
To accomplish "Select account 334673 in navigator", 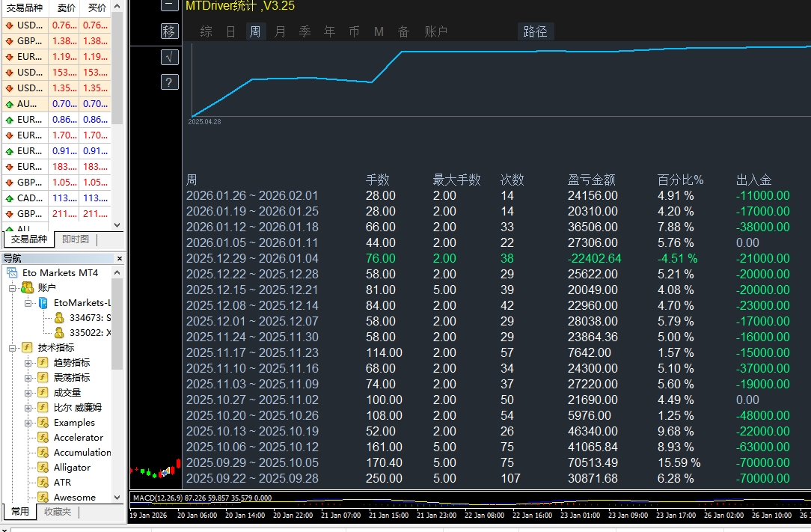I will click(x=90, y=318).
